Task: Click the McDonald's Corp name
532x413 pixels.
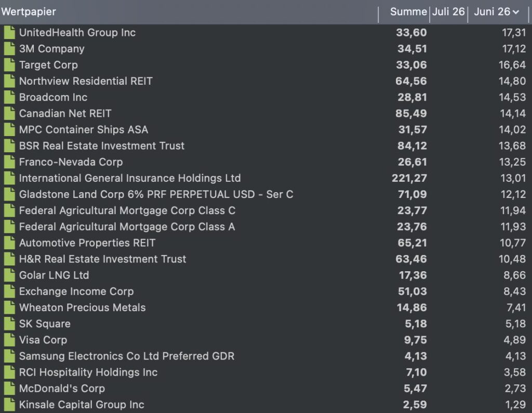Action: point(62,389)
